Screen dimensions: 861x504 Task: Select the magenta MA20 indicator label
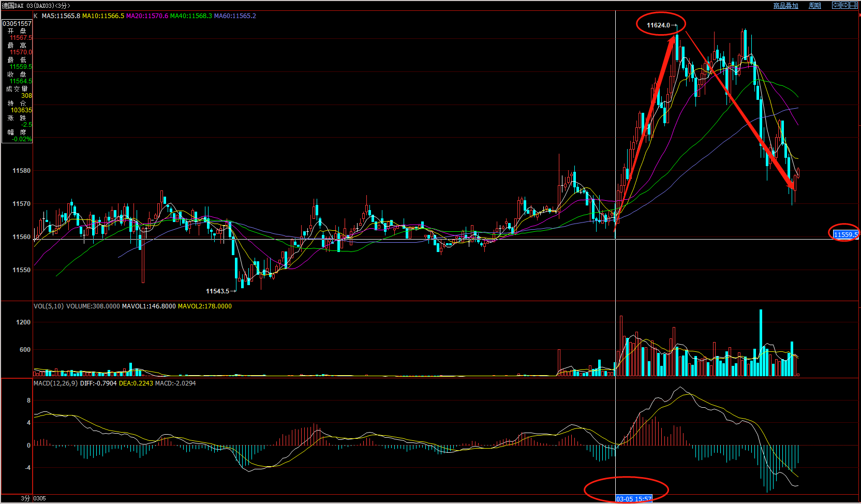(147, 16)
